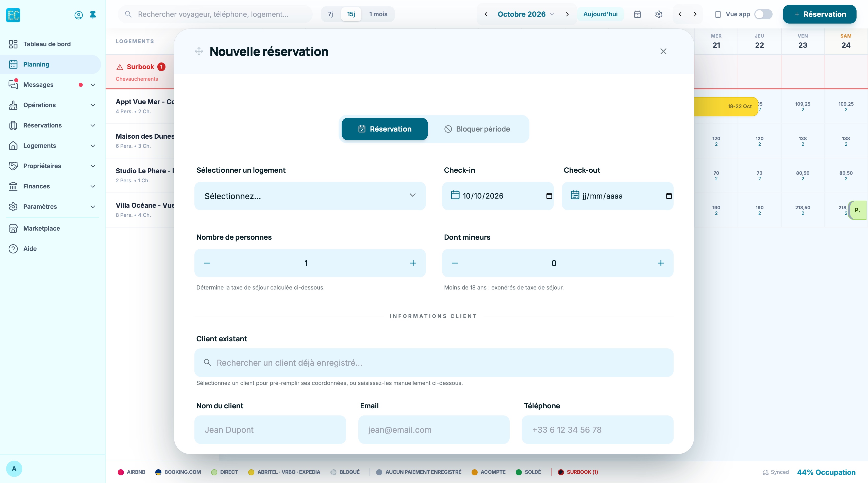Open the Sélectionnez logement dropdown
The image size is (868, 483).
310,196
